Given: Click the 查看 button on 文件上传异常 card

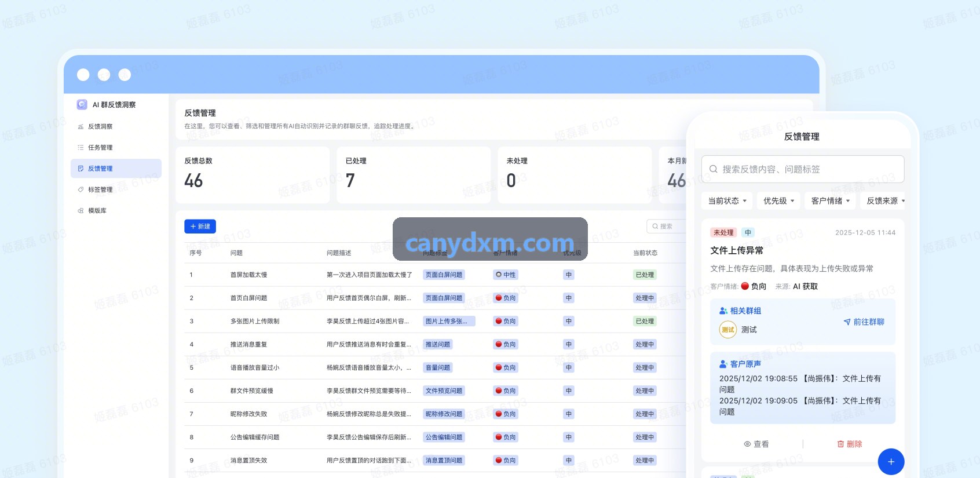Looking at the screenshot, I should pos(756,444).
